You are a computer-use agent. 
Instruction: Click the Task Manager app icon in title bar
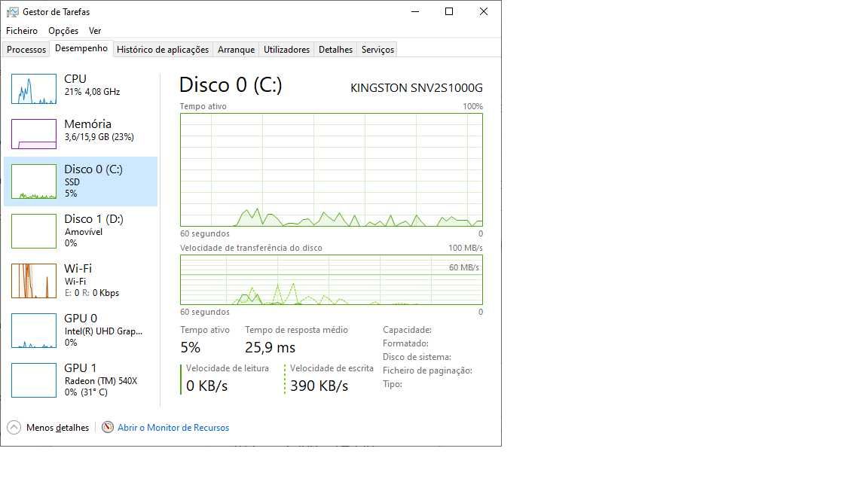coord(12,11)
